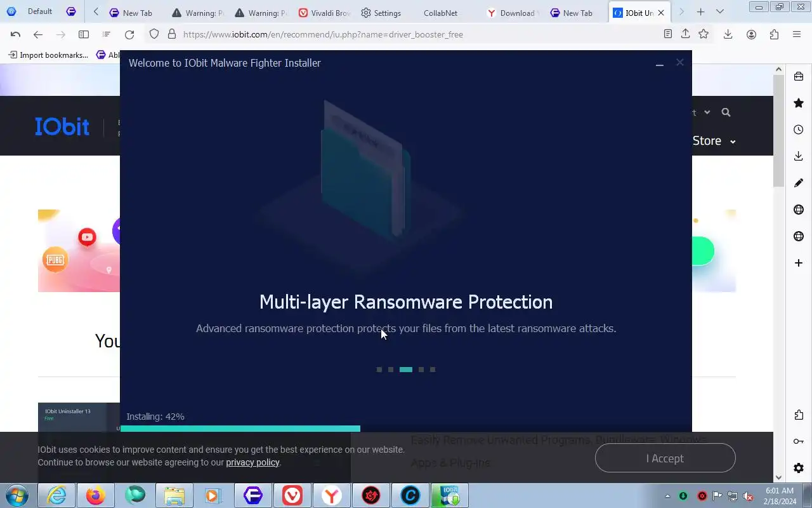
Task: Click the search magnifier on IObit site
Action: tap(726, 112)
